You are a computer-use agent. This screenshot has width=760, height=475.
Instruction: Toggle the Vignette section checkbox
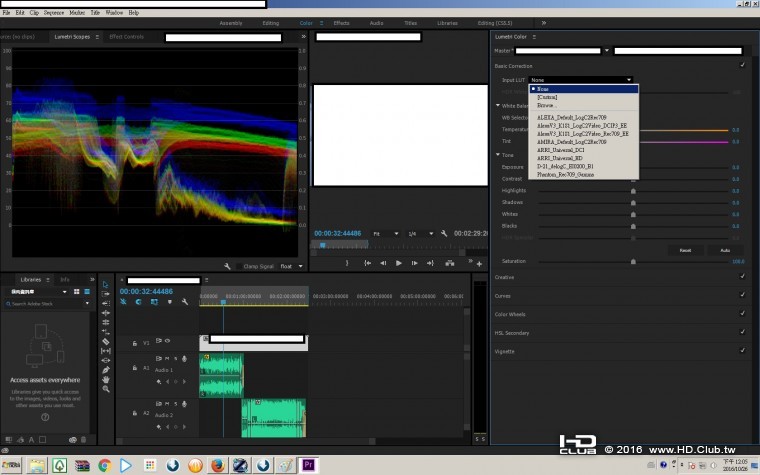742,350
